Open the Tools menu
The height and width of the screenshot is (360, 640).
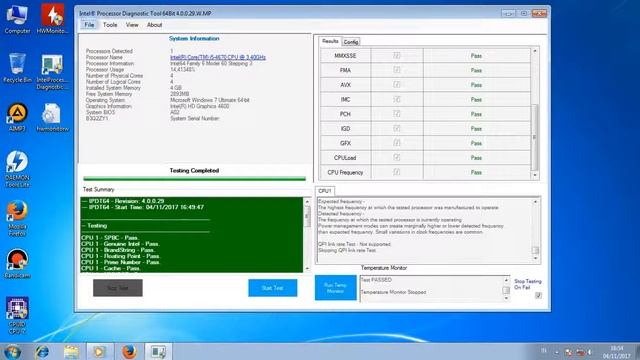click(x=110, y=25)
